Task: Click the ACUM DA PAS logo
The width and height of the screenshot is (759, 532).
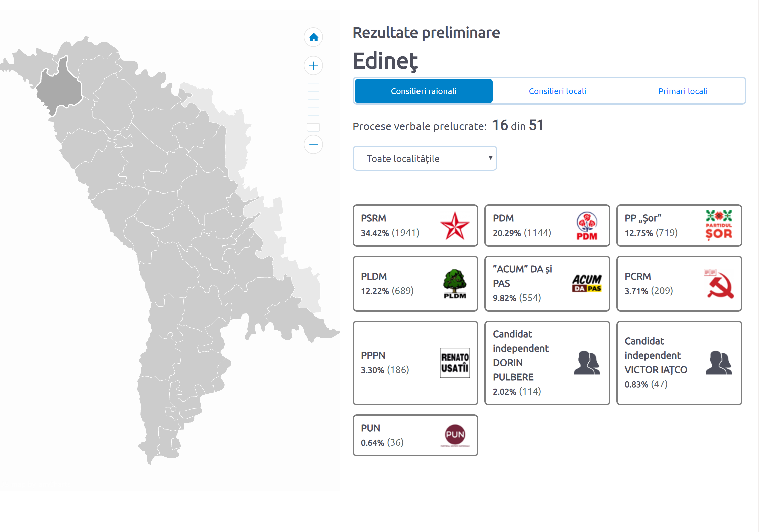Action: (586, 284)
